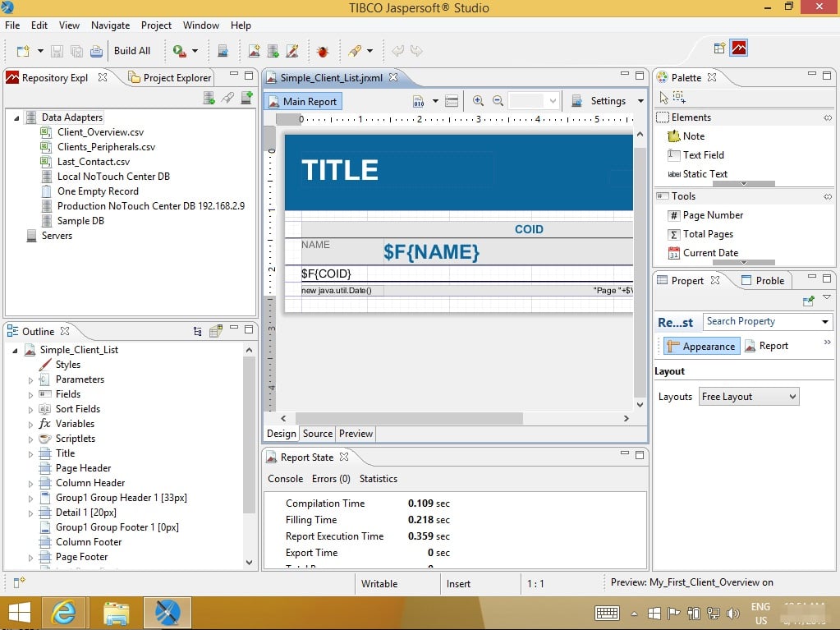The width and height of the screenshot is (840, 630).
Task: Choose the Current Date tool in palette
Action: coord(709,253)
